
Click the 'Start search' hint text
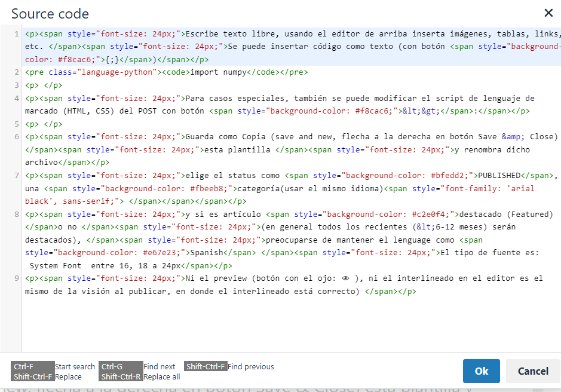click(x=75, y=366)
